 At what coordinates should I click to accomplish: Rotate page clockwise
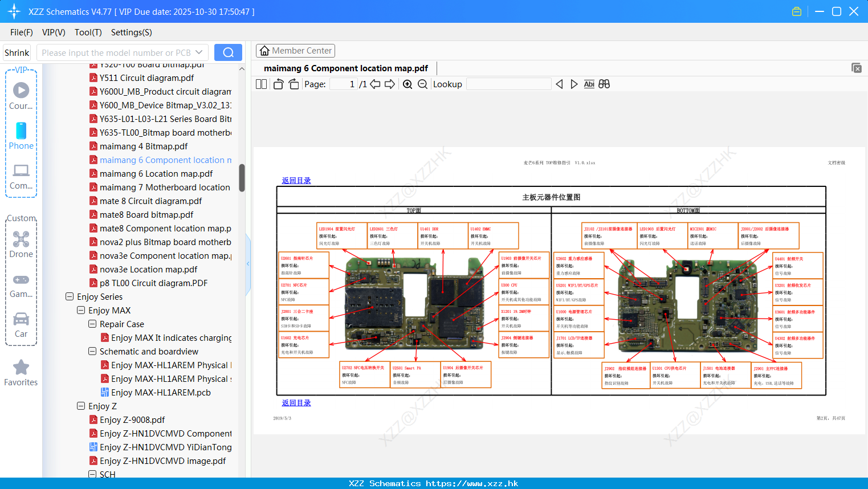tap(294, 84)
